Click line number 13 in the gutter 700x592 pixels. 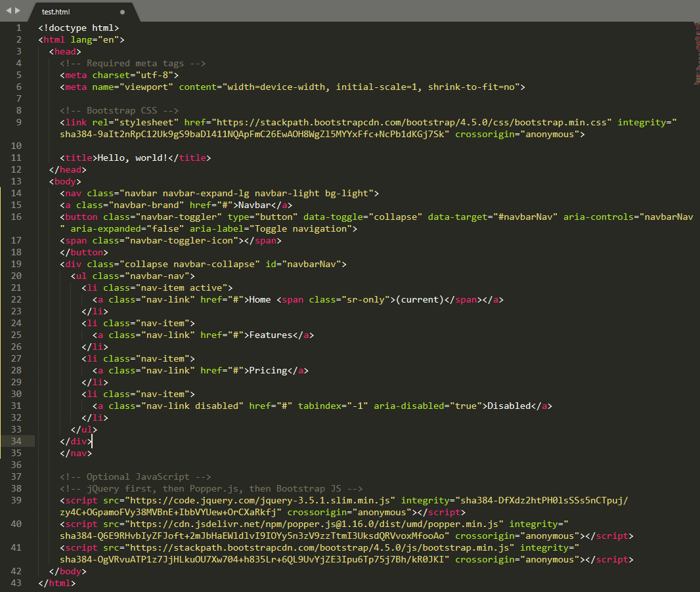[x=16, y=182]
